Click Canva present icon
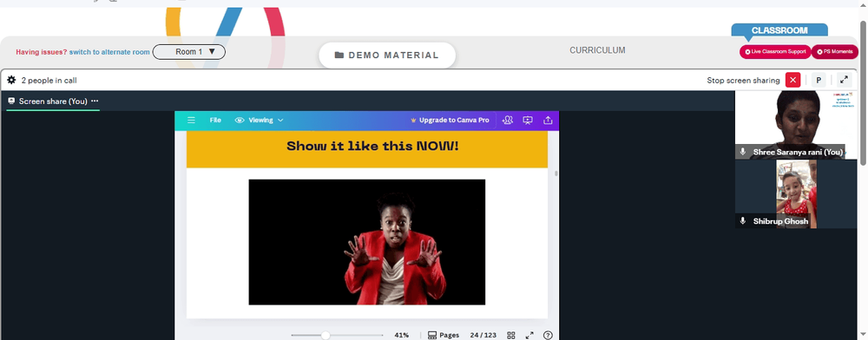868x340 pixels. point(528,120)
